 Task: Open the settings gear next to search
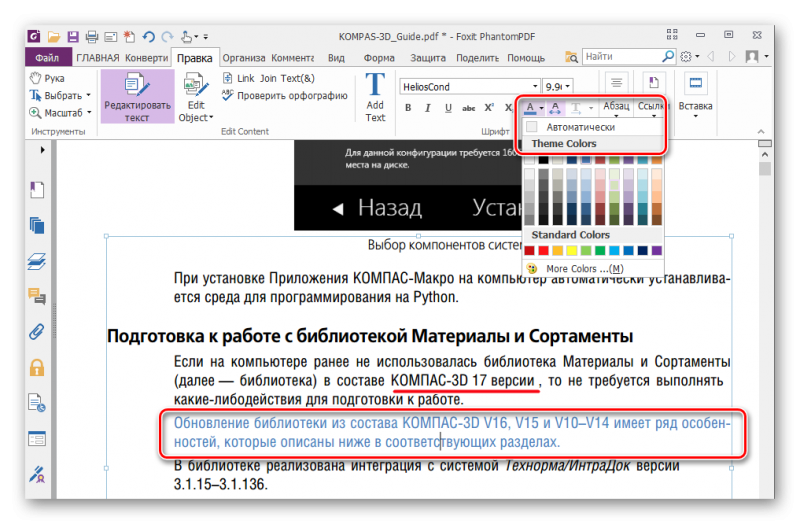[x=686, y=56]
